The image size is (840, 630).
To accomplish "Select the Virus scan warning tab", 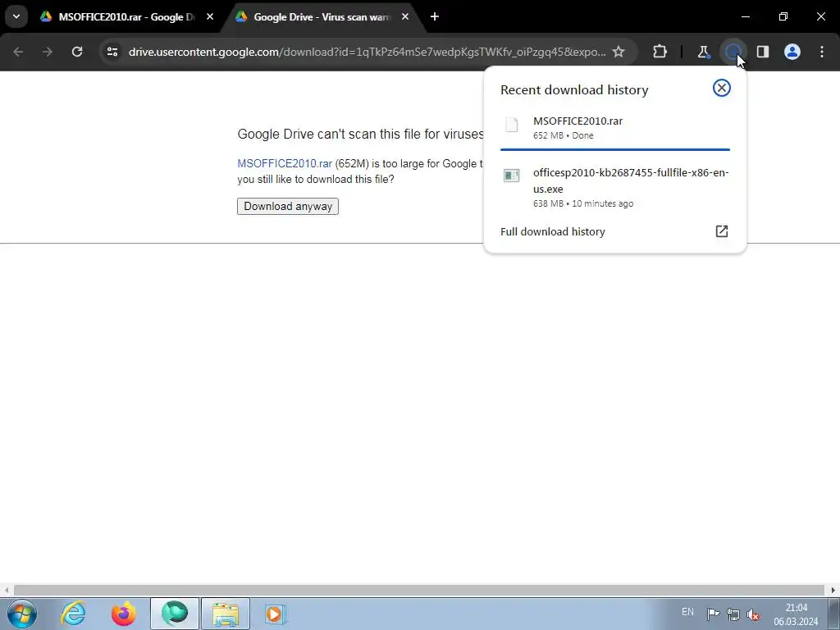I will (322, 17).
